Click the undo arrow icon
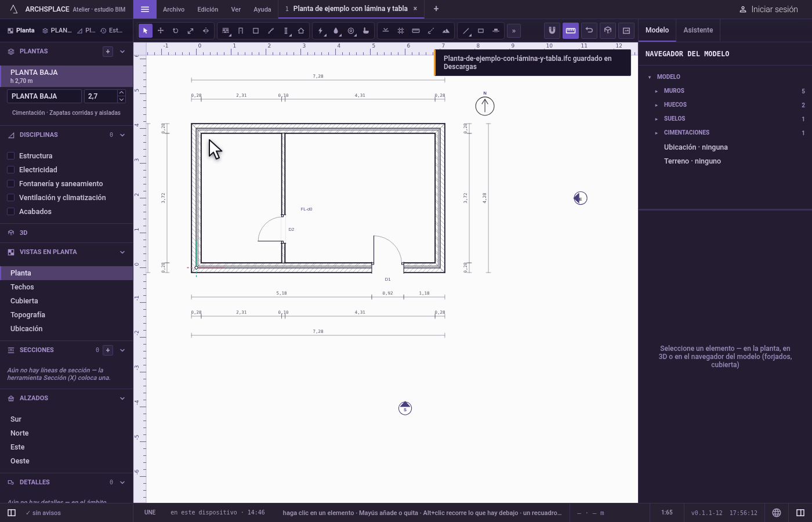Viewport: 812px width, 522px height. pyautogui.click(x=589, y=31)
